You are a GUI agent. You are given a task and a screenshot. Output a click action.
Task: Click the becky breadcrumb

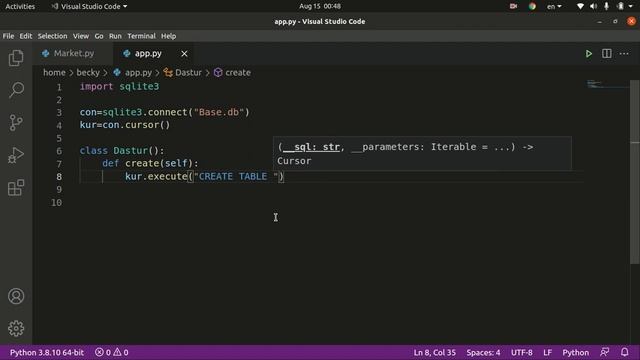pyautogui.click(x=88, y=72)
